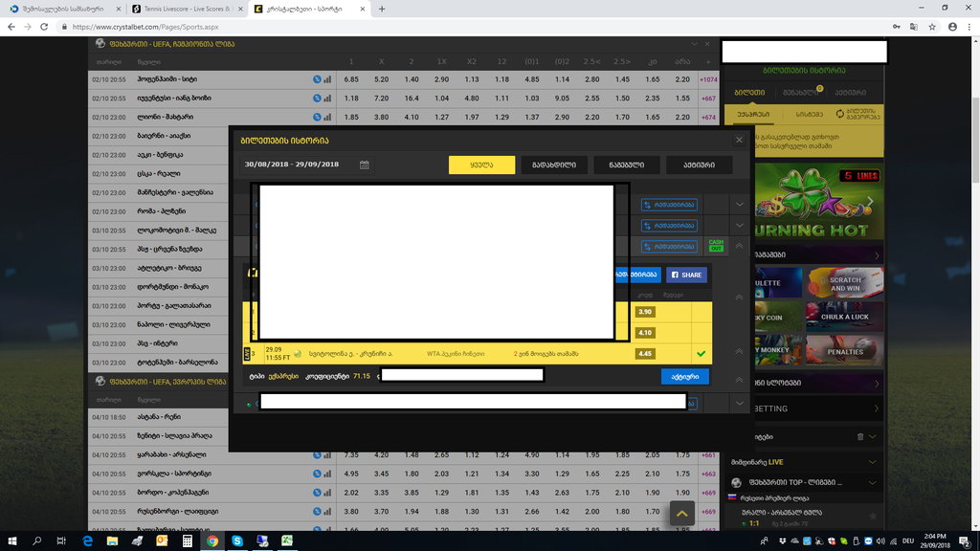
Task: Expand the BETTING section arrow
Action: (x=877, y=408)
